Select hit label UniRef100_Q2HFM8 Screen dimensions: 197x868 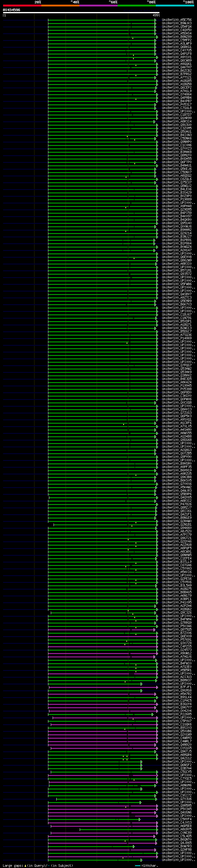[177, 850]
